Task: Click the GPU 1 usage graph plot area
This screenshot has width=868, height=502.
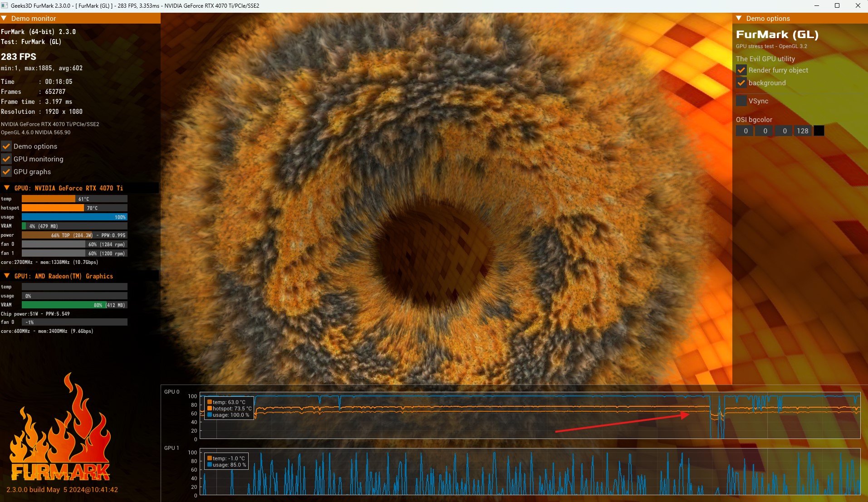Action: click(x=530, y=472)
